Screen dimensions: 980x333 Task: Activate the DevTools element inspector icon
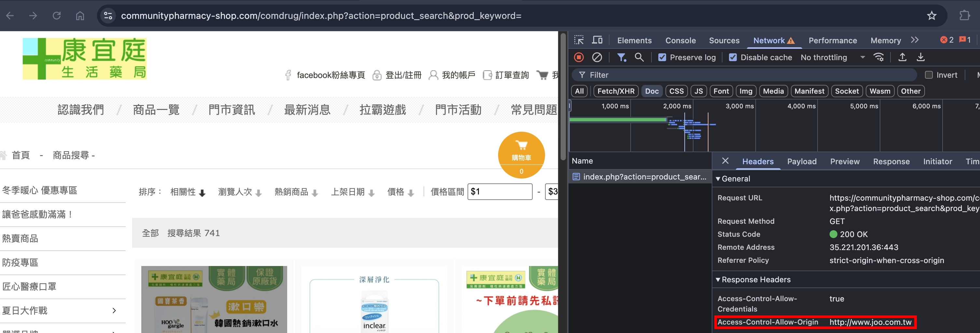coord(579,40)
